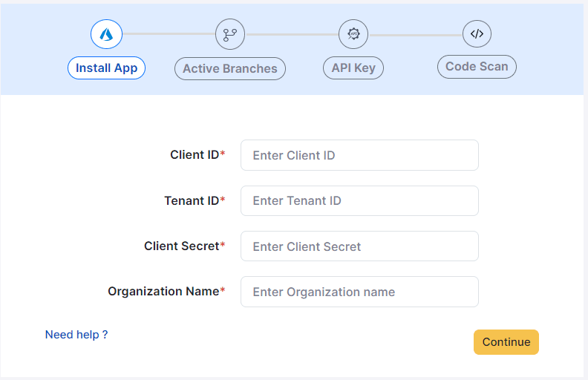Click progress line between Install App and Active Branches
The image size is (588, 380).
168,34
